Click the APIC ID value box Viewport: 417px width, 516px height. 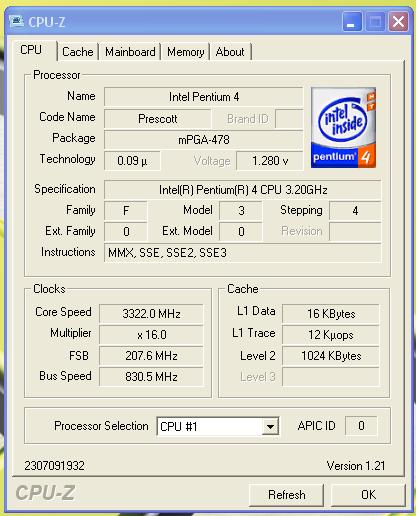point(361,426)
